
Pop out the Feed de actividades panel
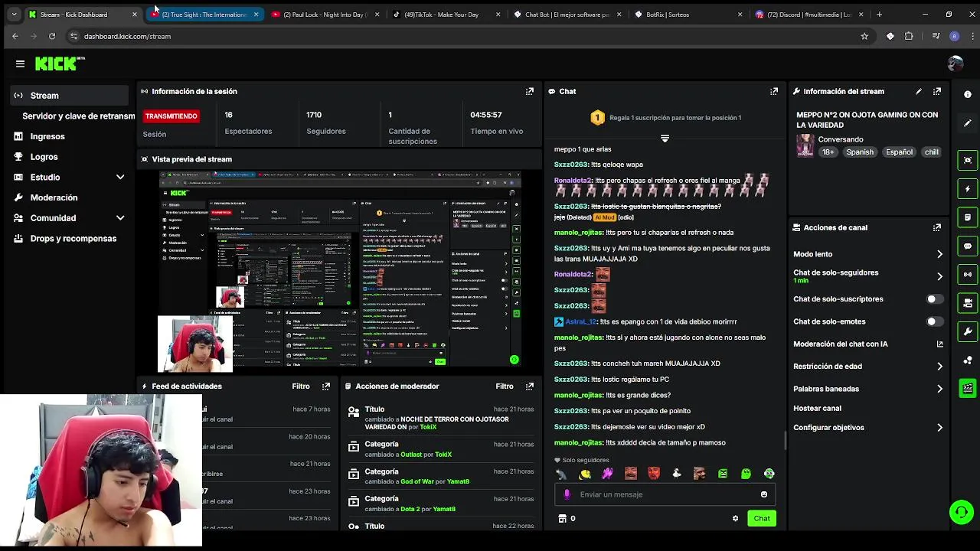pos(326,386)
